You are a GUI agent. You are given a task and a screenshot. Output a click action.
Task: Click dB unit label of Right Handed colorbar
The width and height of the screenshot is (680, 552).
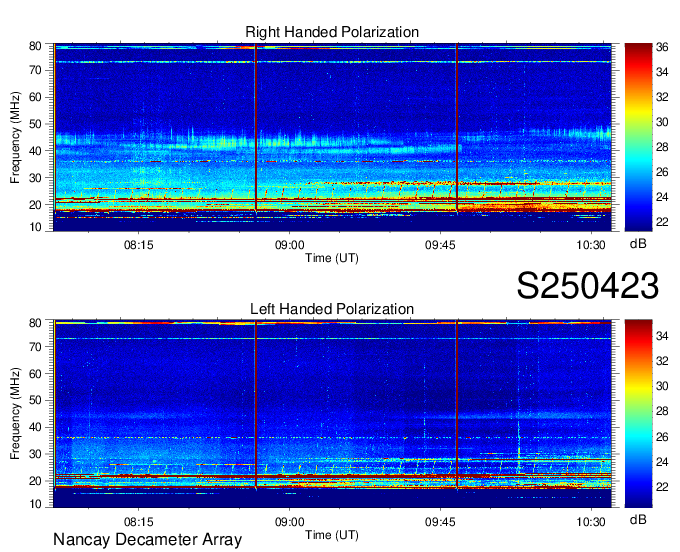pos(638,243)
